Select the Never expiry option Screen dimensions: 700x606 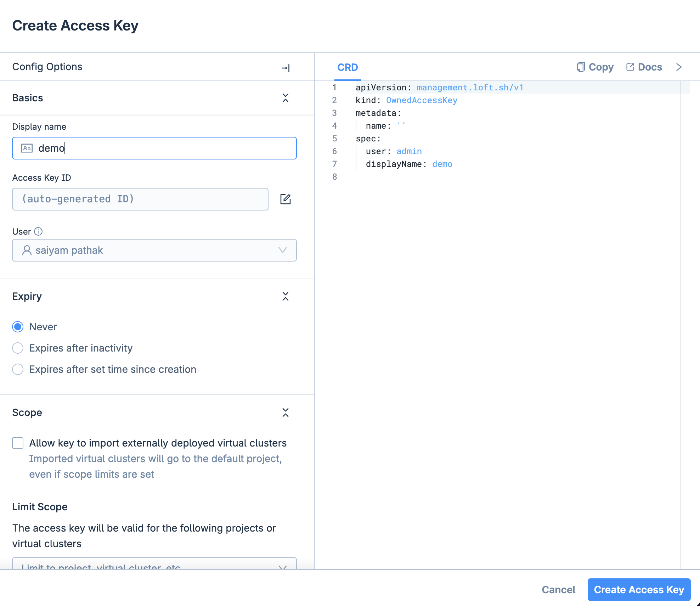coord(18,327)
